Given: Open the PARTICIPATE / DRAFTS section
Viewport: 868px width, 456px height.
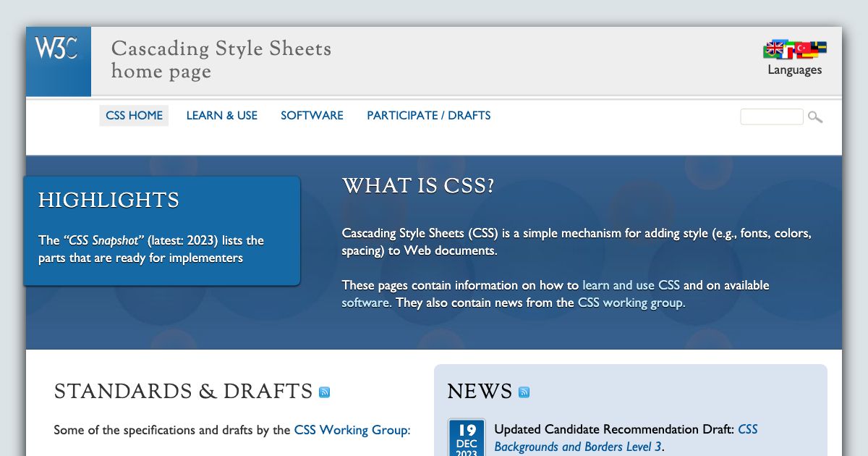Looking at the screenshot, I should pos(428,115).
